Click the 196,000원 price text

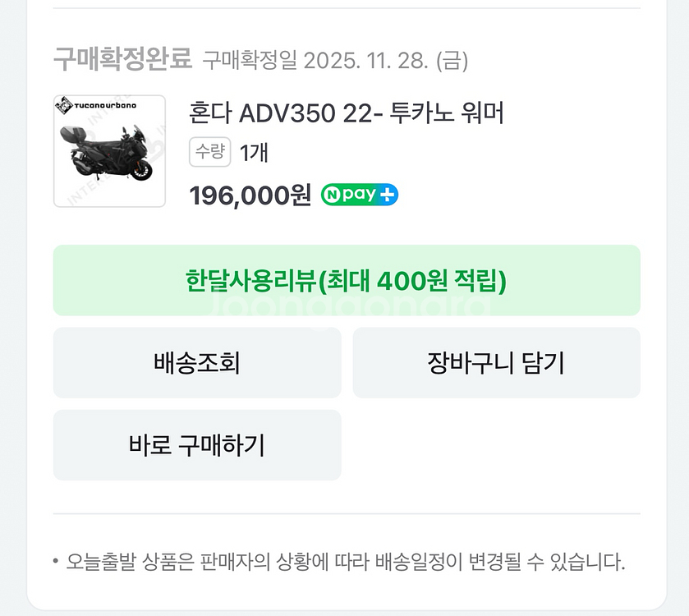(x=250, y=195)
